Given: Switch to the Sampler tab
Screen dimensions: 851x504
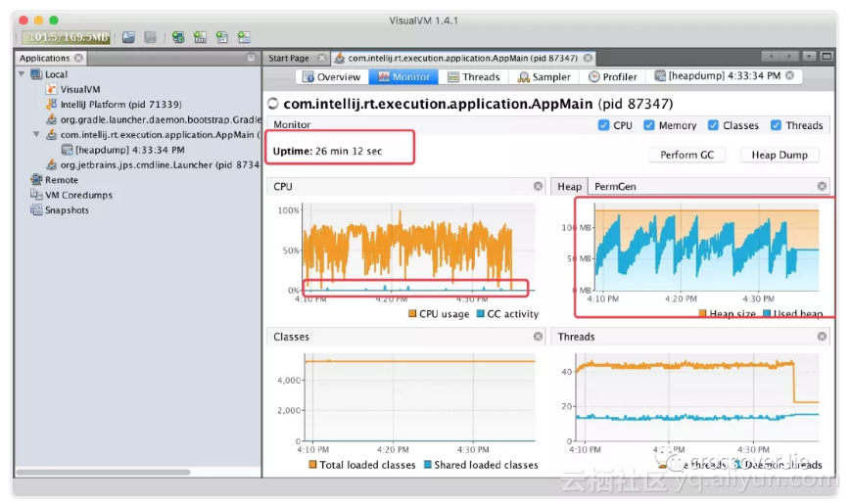Looking at the screenshot, I should pyautogui.click(x=544, y=77).
